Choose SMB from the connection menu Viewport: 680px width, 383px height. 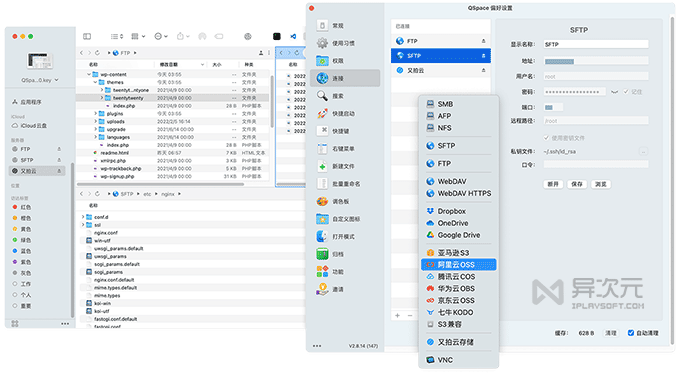pyautogui.click(x=458, y=104)
